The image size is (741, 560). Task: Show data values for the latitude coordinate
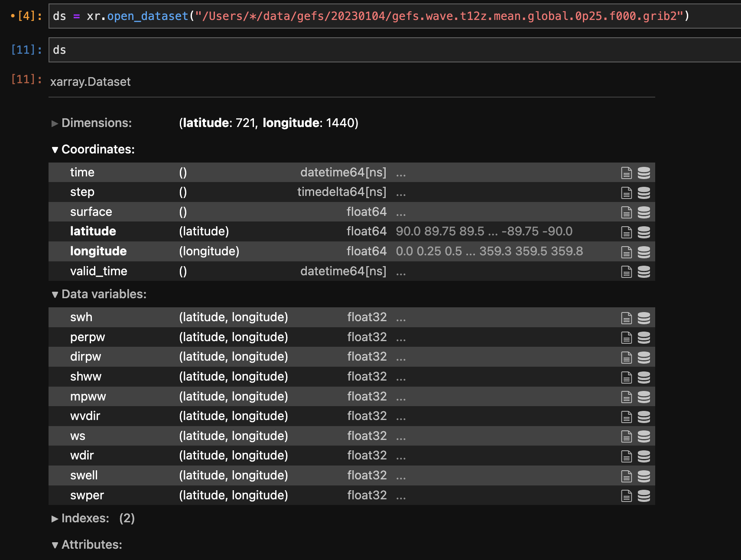(x=644, y=231)
